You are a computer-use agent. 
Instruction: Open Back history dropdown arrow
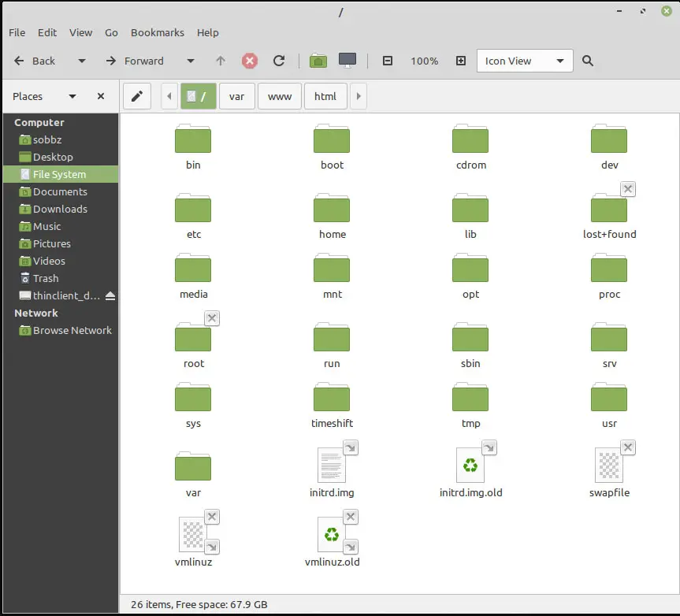[81, 61]
